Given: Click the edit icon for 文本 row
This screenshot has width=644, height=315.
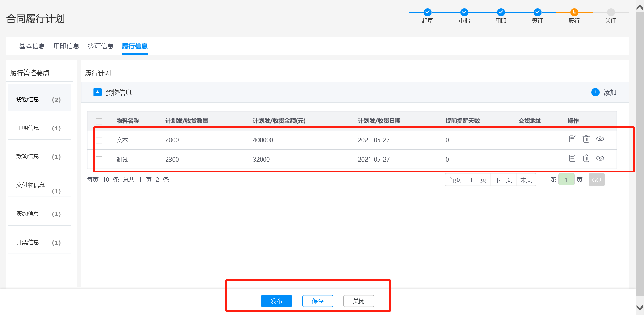Looking at the screenshot, I should tap(572, 139).
